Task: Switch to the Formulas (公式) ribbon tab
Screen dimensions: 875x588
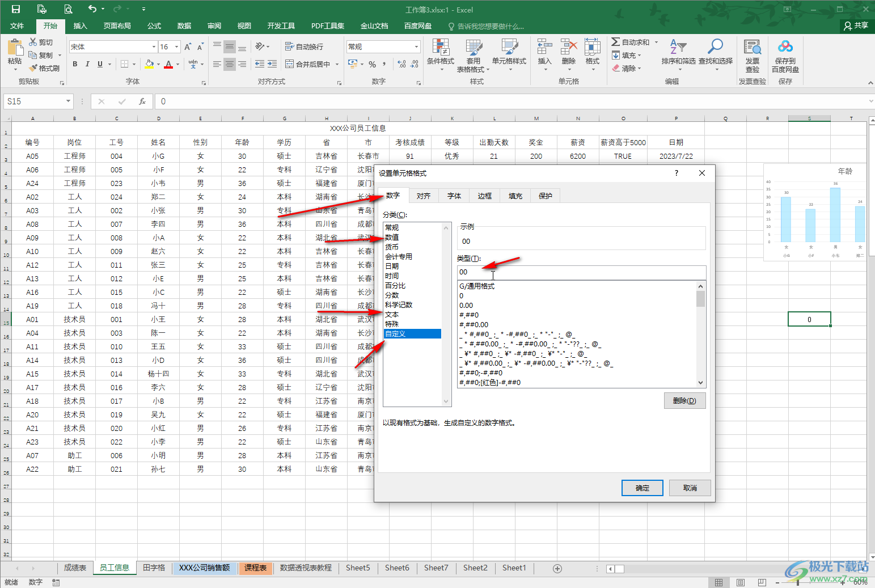Action: tap(154, 26)
